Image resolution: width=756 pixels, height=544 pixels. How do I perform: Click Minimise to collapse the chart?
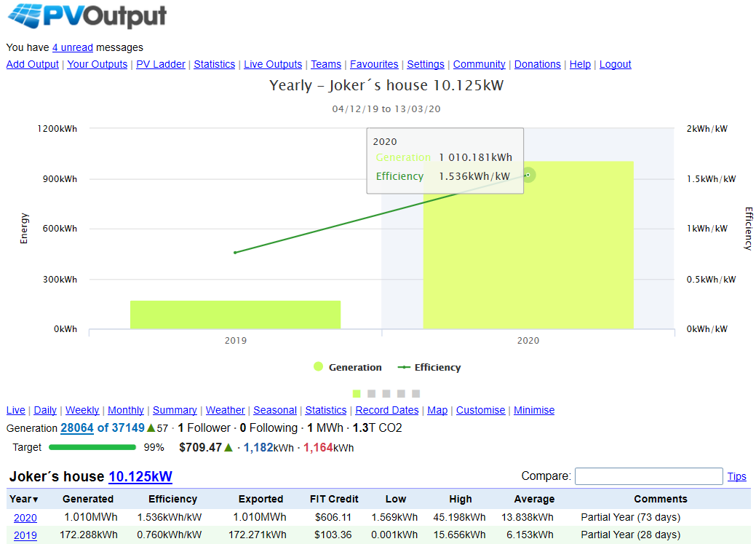[534, 410]
